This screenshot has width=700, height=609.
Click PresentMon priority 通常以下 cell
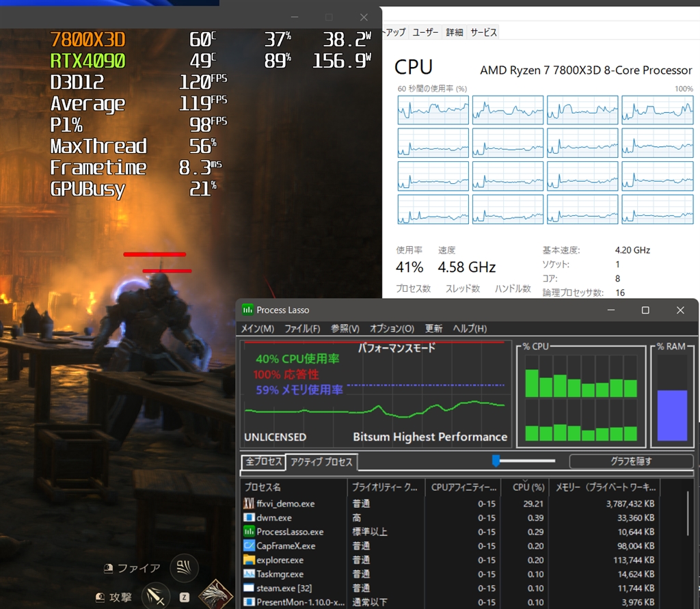coord(370,602)
